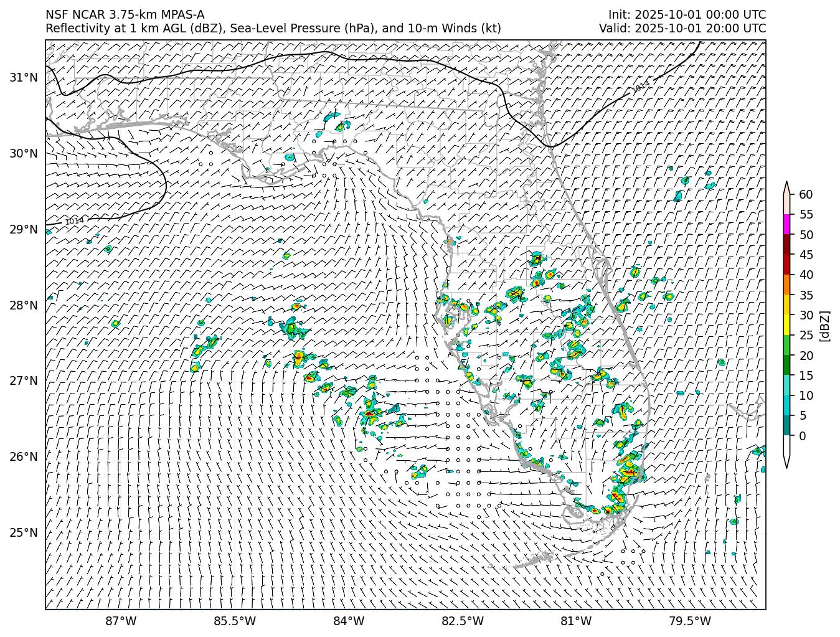Viewport: 840px width, 637px height.
Task: Select the reflectivity and sea-level pressure subtitle
Action: (x=273, y=29)
